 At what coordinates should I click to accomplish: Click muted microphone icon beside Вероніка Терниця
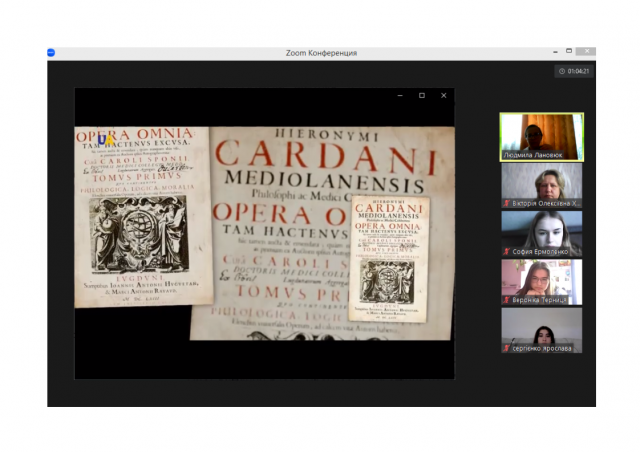(x=507, y=300)
